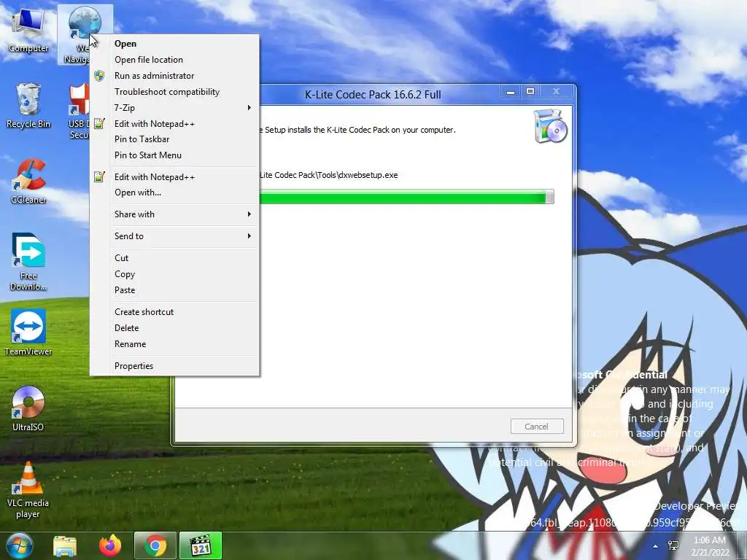Click the 'Setup installs the K-Lite Codec Pack' text
The width and height of the screenshot is (747, 560).
[360, 130]
